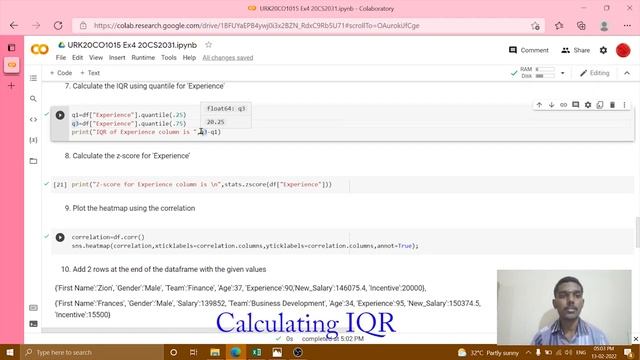Select the z-score print code cell
The width and height of the screenshot is (640, 360).
pos(342,184)
